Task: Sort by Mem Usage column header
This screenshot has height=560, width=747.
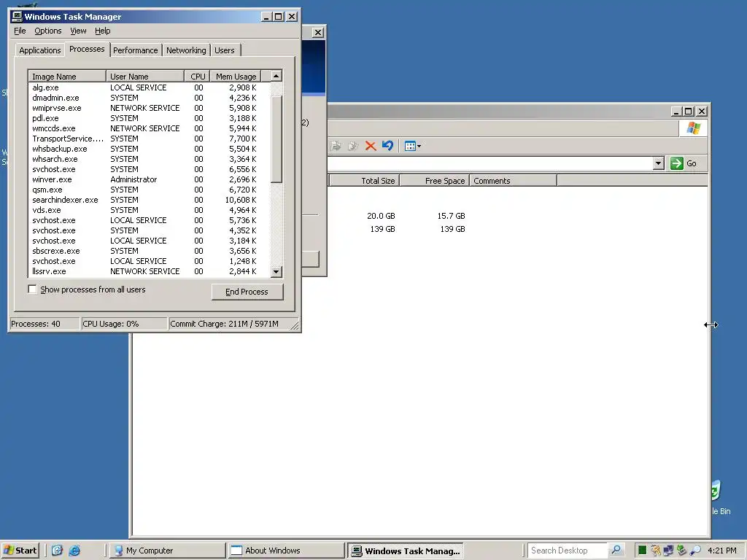Action: (236, 76)
